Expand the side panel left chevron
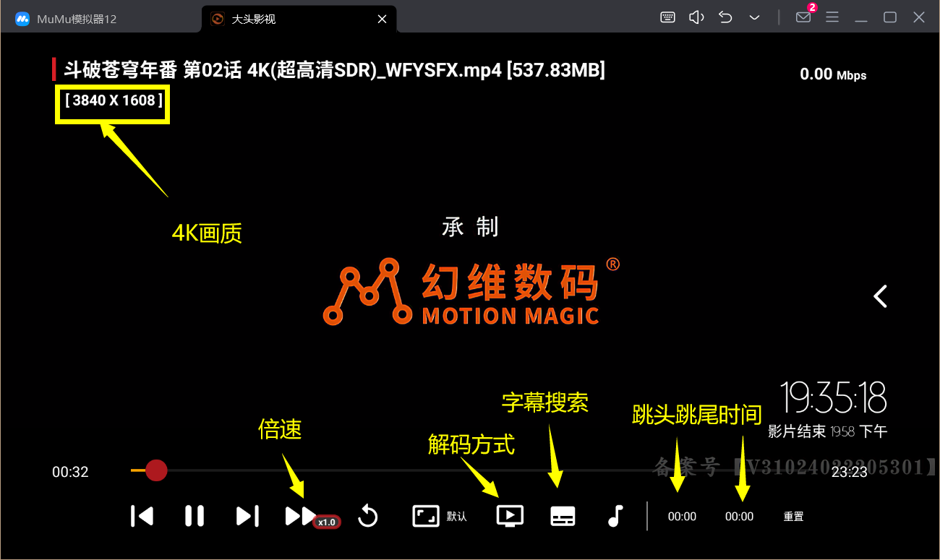 [x=880, y=296]
